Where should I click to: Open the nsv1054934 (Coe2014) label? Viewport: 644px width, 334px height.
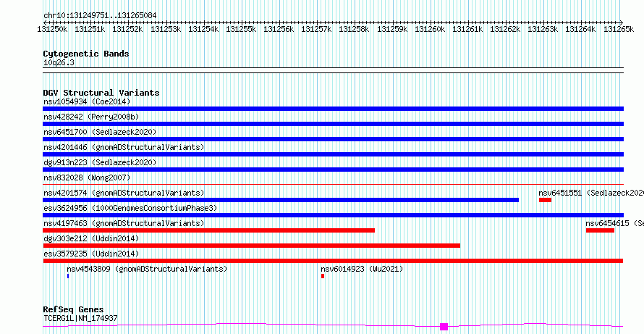[87, 101]
